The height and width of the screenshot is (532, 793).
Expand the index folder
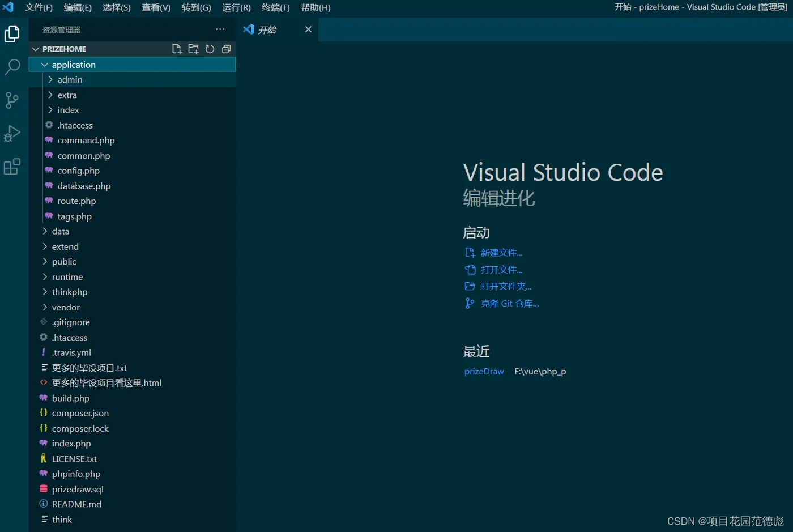[x=132, y=110]
